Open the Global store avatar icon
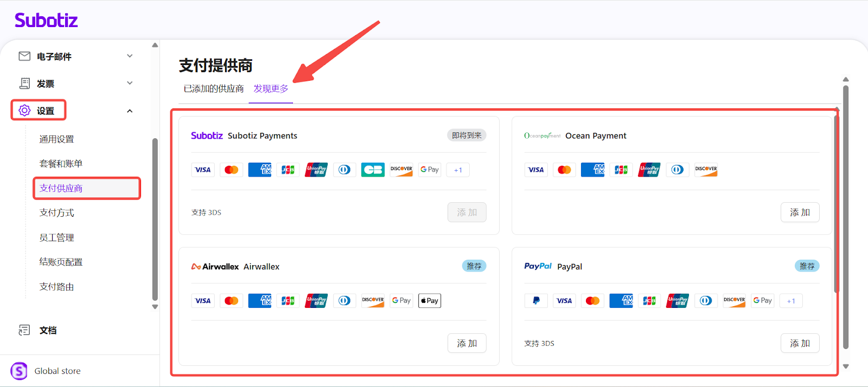Viewport: 868px width, 387px height. pyautogui.click(x=19, y=371)
